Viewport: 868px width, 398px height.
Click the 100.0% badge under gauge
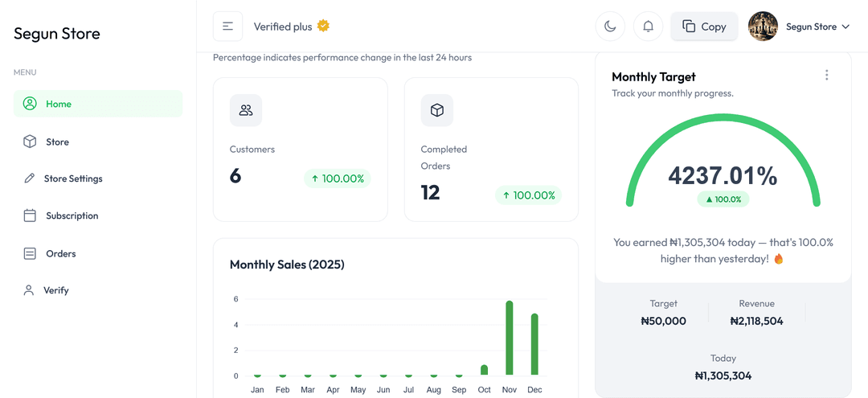[x=723, y=199]
